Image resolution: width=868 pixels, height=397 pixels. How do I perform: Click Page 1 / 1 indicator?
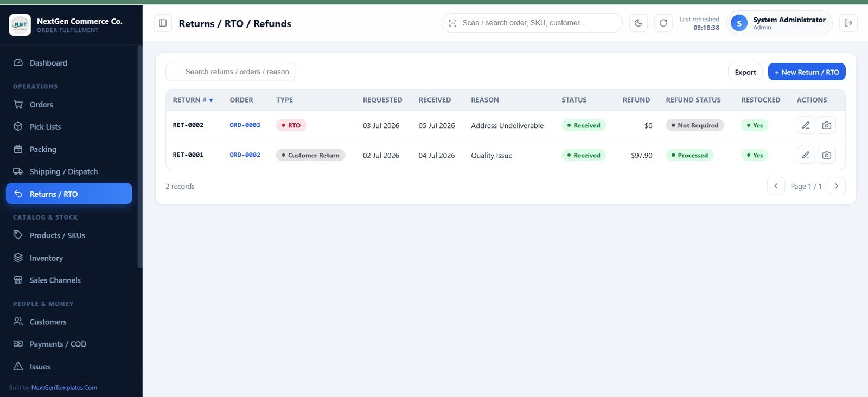pyautogui.click(x=806, y=186)
